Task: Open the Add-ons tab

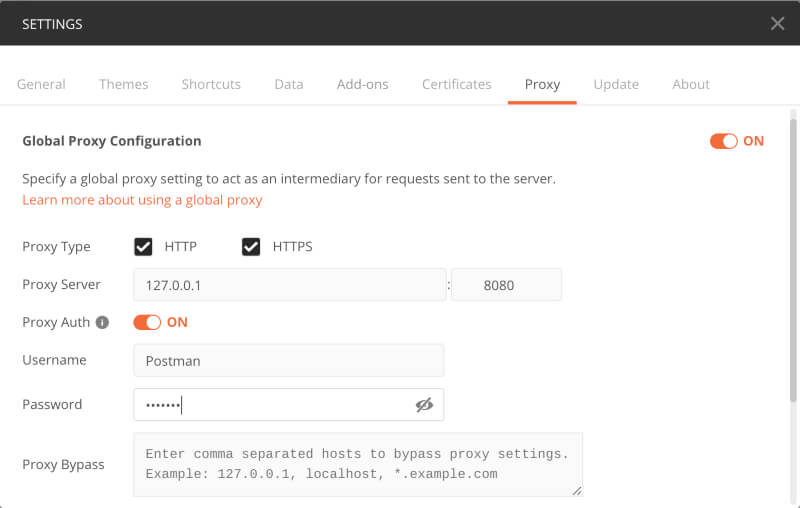Action: coord(363,84)
